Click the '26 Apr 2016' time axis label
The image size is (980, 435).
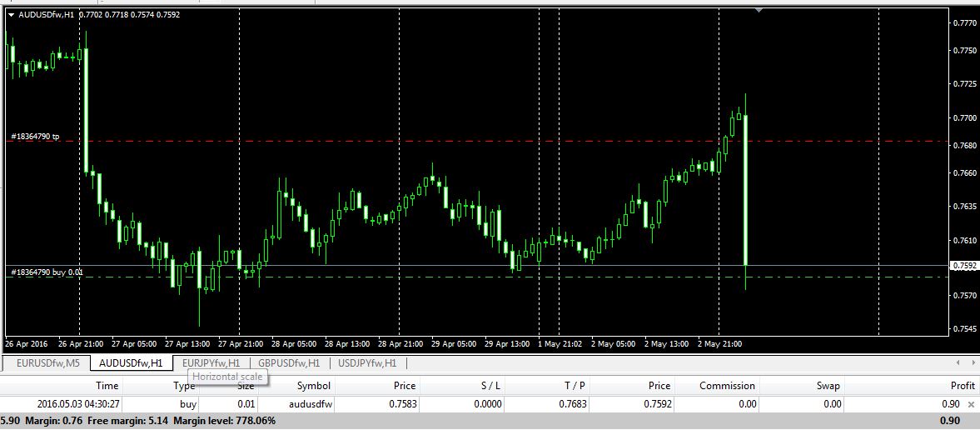27,344
